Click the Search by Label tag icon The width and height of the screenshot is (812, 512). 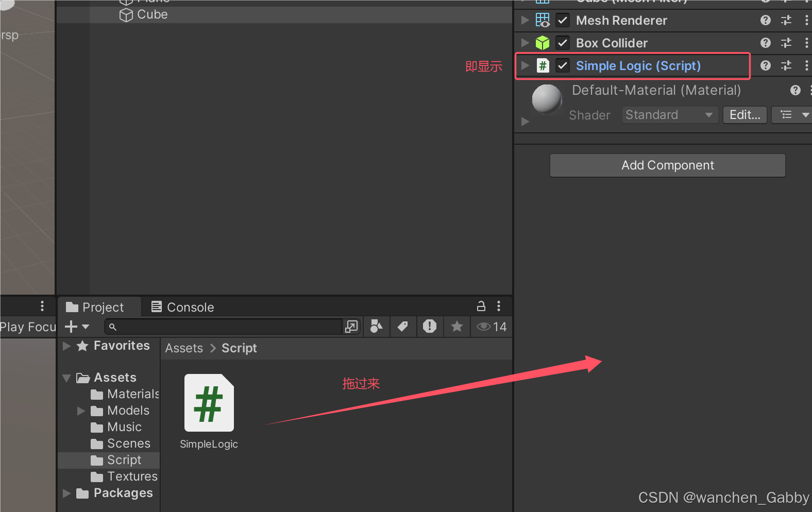click(403, 327)
